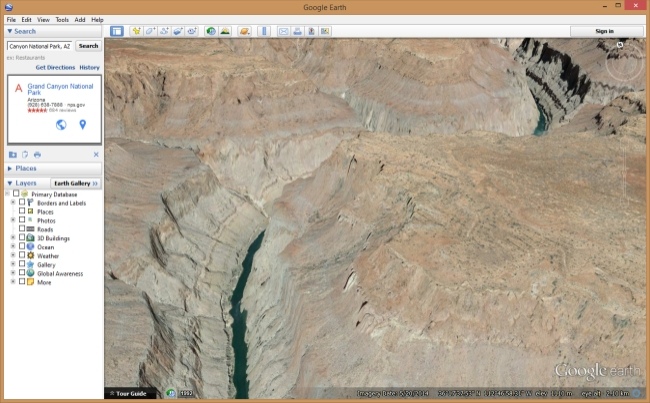Screen dimensions: 650x403
Task: Enable the Roads layer checkbox
Action: pyautogui.click(x=22, y=229)
